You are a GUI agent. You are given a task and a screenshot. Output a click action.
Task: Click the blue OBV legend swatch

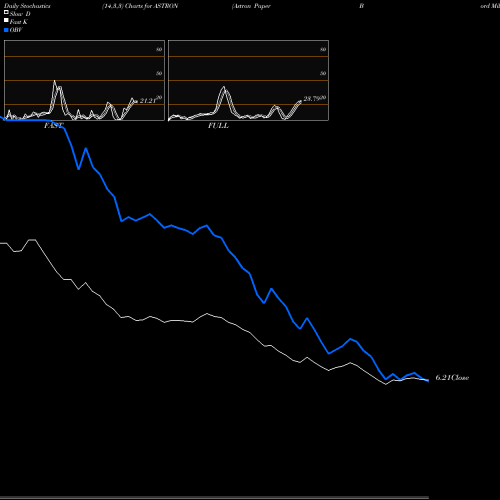(6, 30)
